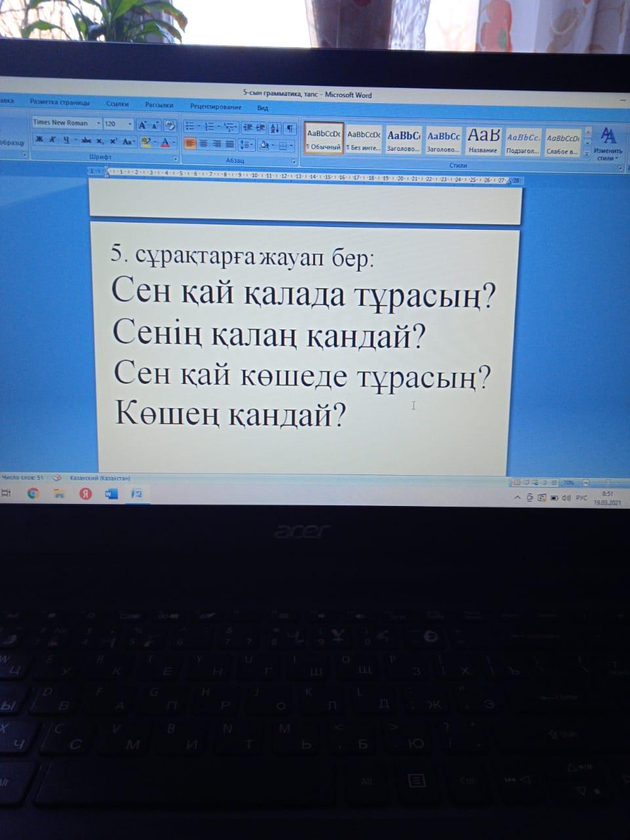Place cursor in line Көшең қандай?
Viewport: 630px width, 840px height.
coord(230,414)
